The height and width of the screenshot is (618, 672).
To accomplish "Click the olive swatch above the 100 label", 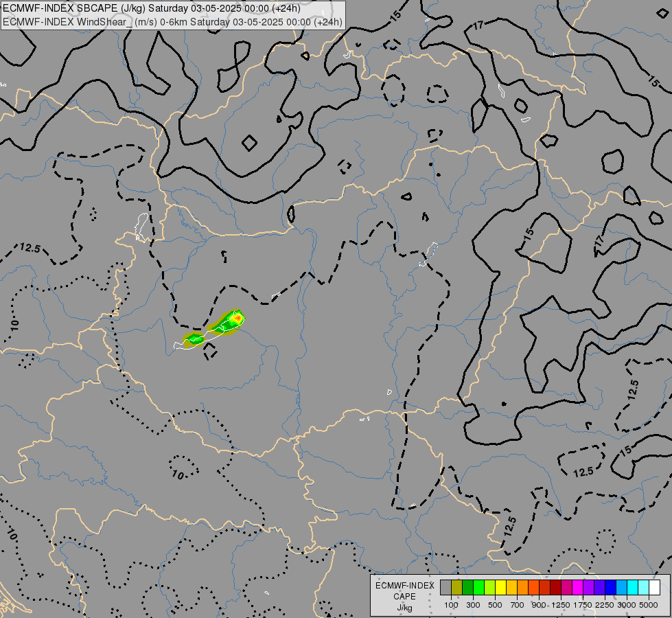I will (457, 588).
